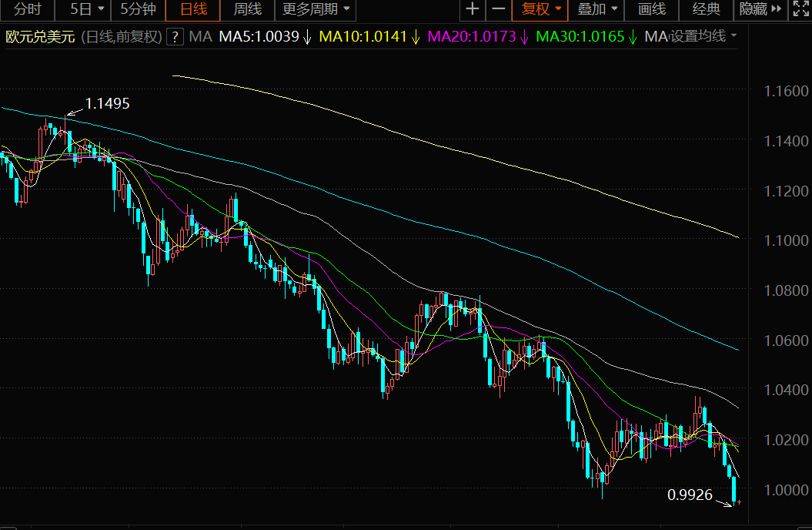Image resolution: width=812 pixels, height=530 pixels.
Task: Open the 5日 period dropdown
Action: point(83,9)
